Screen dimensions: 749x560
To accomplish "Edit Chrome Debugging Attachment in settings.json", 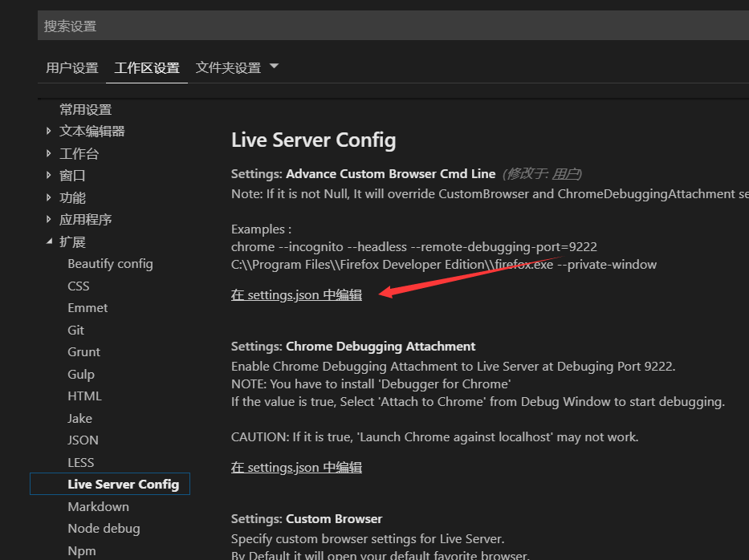I will coord(297,468).
